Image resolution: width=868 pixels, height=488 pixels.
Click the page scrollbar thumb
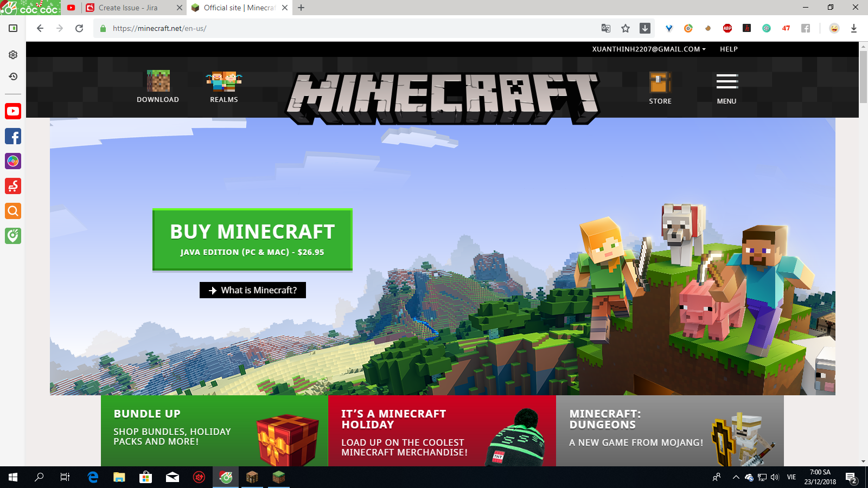tap(863, 76)
